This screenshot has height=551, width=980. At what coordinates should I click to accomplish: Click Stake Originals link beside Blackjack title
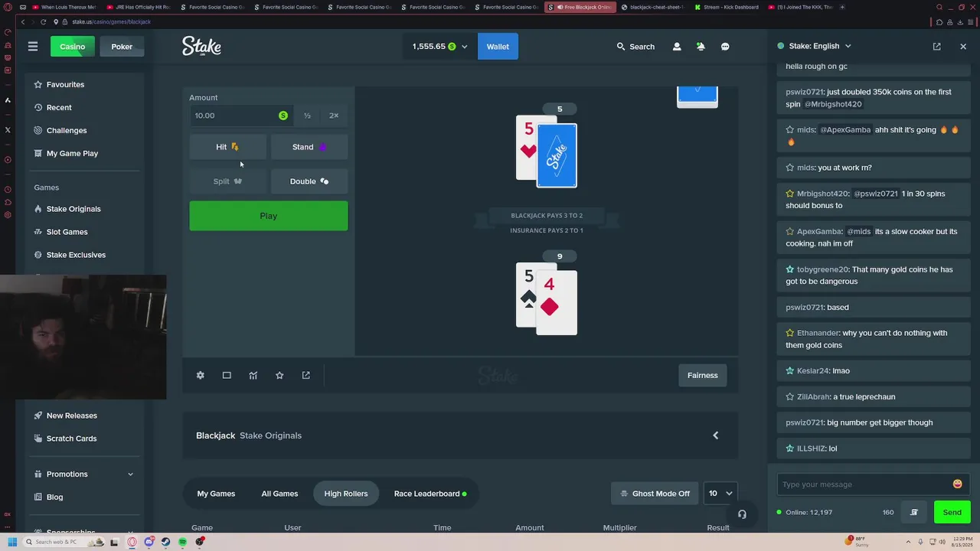tap(271, 435)
